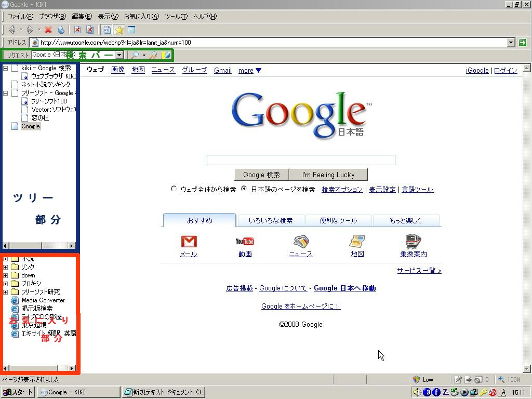Screen dimensions: 532x399
Task: Click the red music note tray icon
Action: (x=493, y=392)
